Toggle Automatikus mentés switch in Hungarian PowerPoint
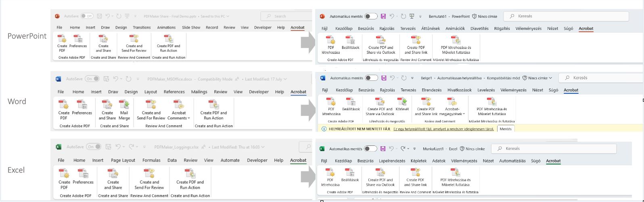The height and width of the screenshot is (202, 644). click(x=371, y=17)
